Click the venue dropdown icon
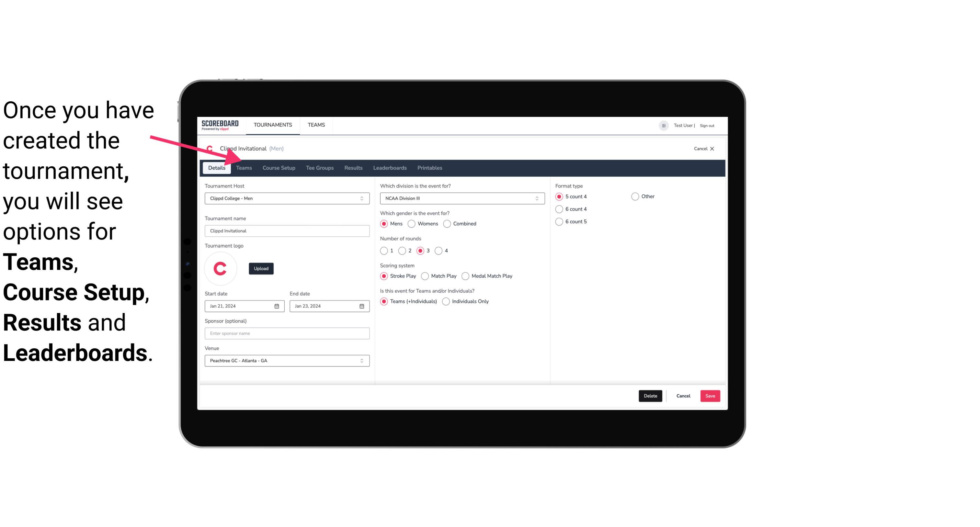Viewport: 980px width, 527px height. [x=362, y=360]
